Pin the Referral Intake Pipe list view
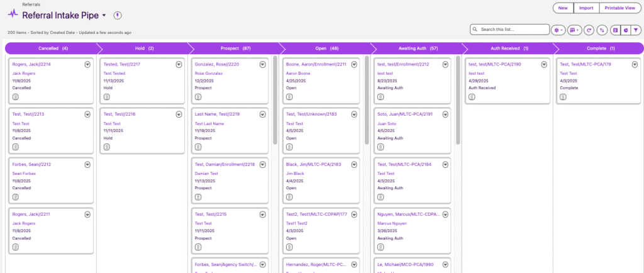644x273 pixels. tap(117, 15)
